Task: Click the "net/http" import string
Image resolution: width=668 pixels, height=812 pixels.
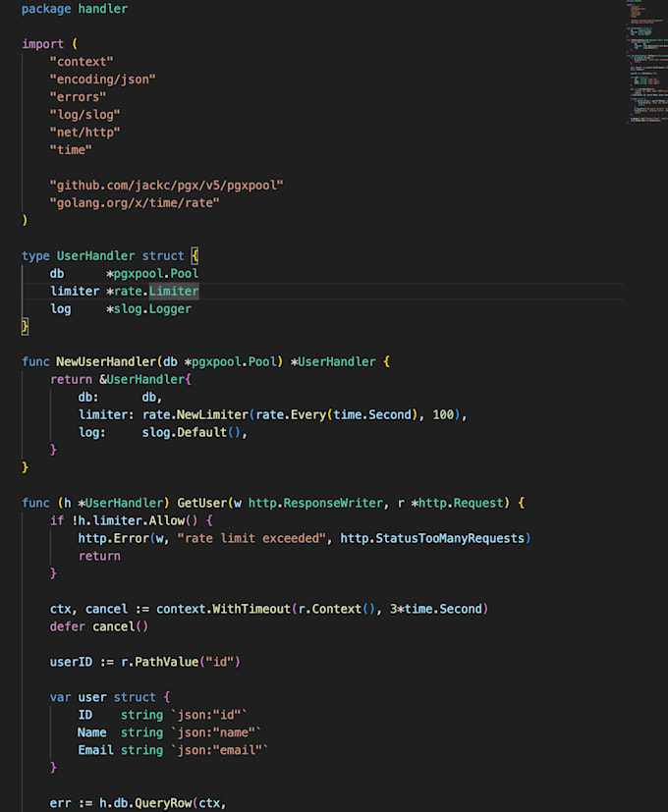Action: pyautogui.click(x=85, y=132)
